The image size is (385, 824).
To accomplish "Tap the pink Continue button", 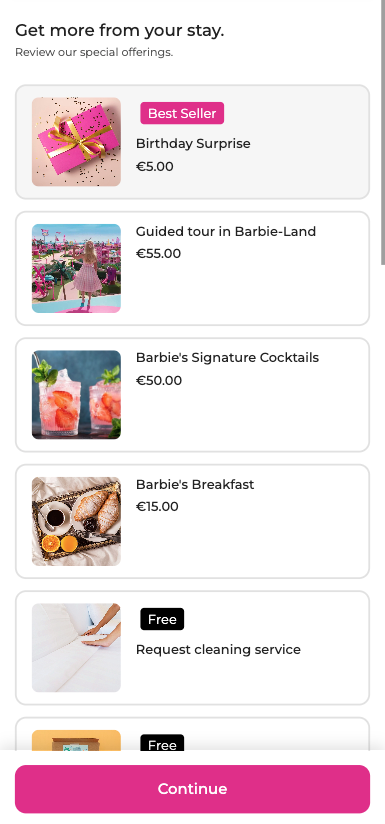I will click(192, 789).
